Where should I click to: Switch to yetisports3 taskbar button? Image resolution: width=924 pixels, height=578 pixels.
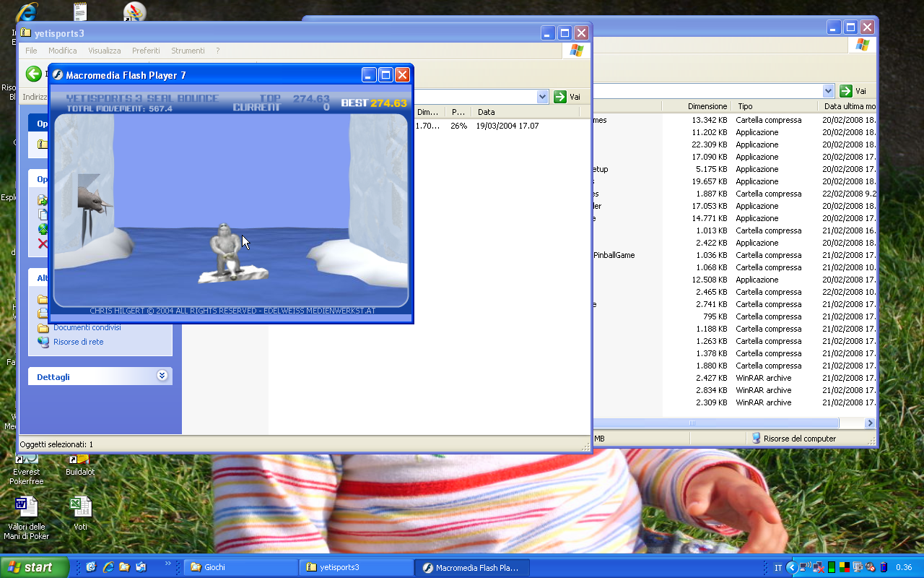point(357,568)
